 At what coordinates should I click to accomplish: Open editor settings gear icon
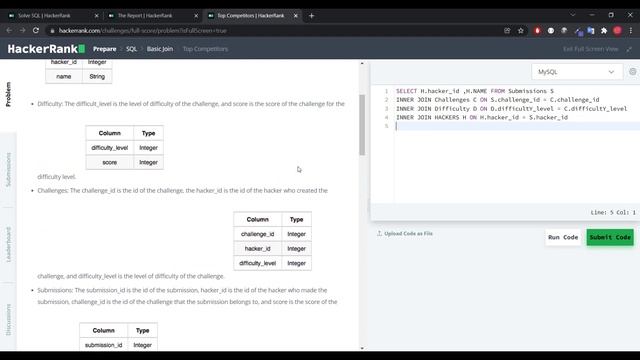[x=633, y=71]
